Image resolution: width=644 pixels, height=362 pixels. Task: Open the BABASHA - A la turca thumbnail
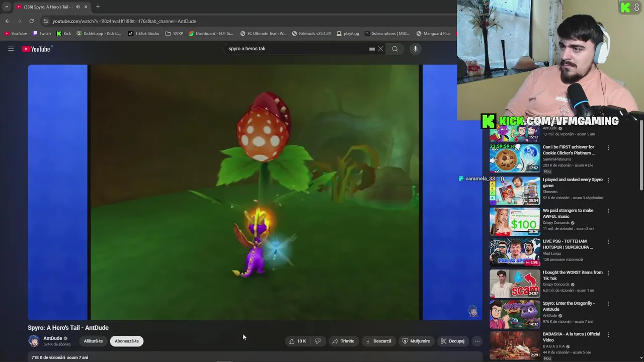[x=515, y=345]
